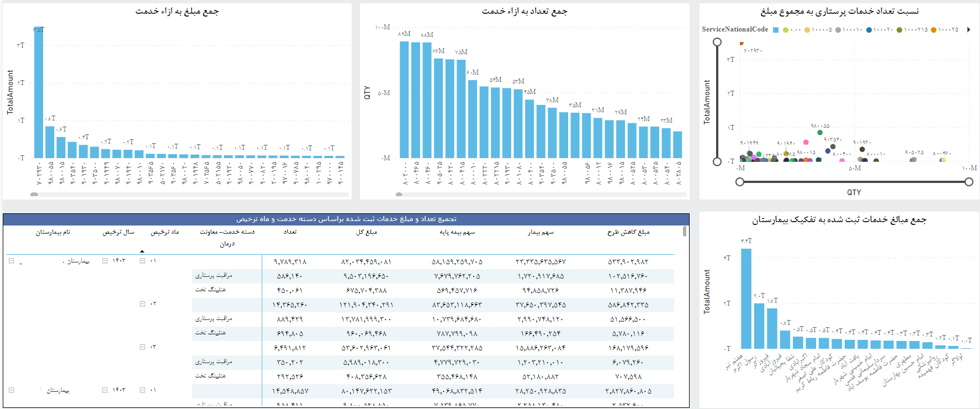Viewport: 980px width, 409px height.
Task: Click top handle of TotalAmount zoom slider
Action: click(717, 42)
